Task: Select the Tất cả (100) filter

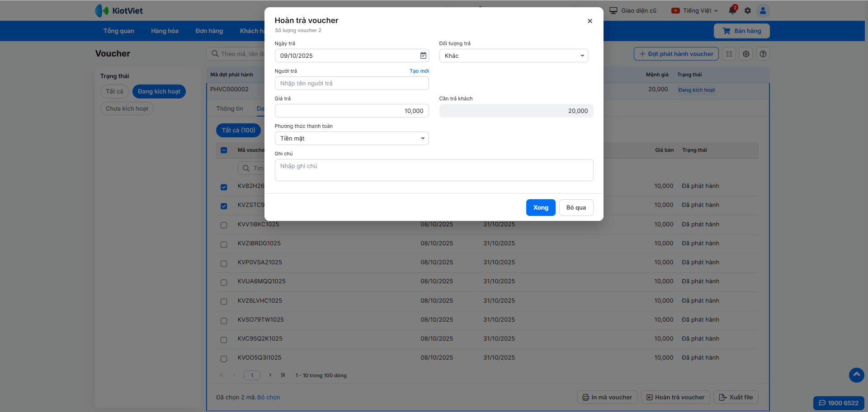Action: (x=238, y=130)
